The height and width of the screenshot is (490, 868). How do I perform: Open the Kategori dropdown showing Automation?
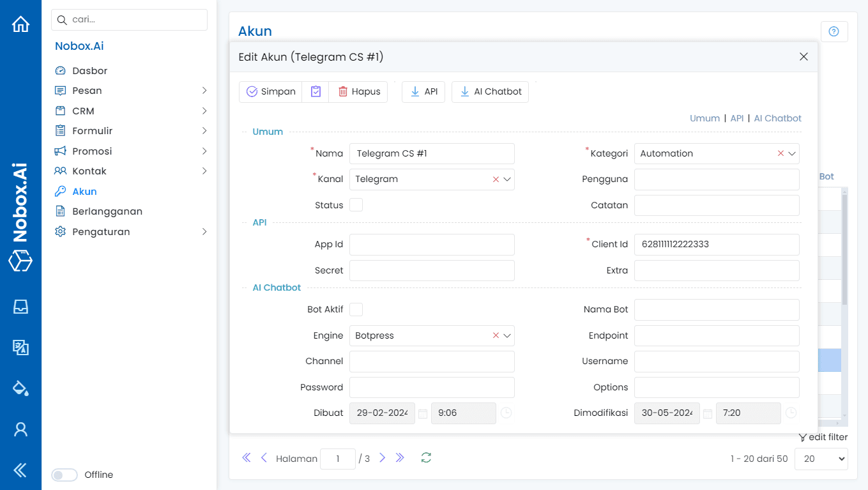tap(792, 153)
